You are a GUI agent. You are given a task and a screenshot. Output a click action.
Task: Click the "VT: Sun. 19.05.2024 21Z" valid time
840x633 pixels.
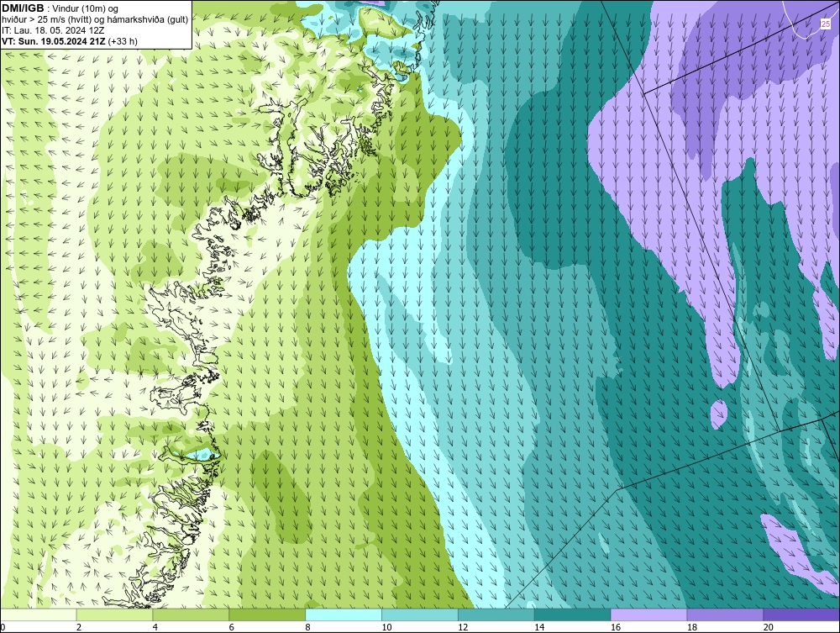tap(54, 41)
